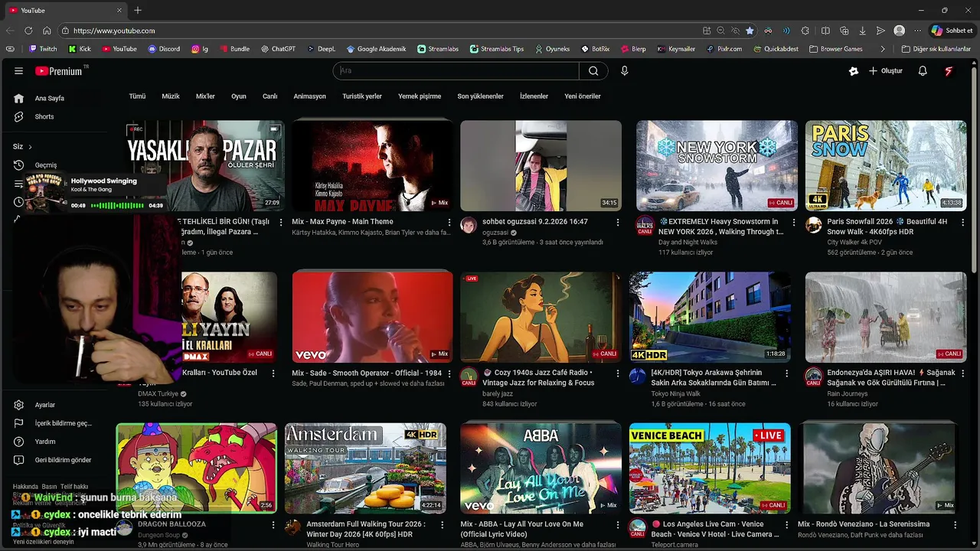980x551 pixels.
Task: Open browser profile avatar icon
Action: pyautogui.click(x=900, y=31)
